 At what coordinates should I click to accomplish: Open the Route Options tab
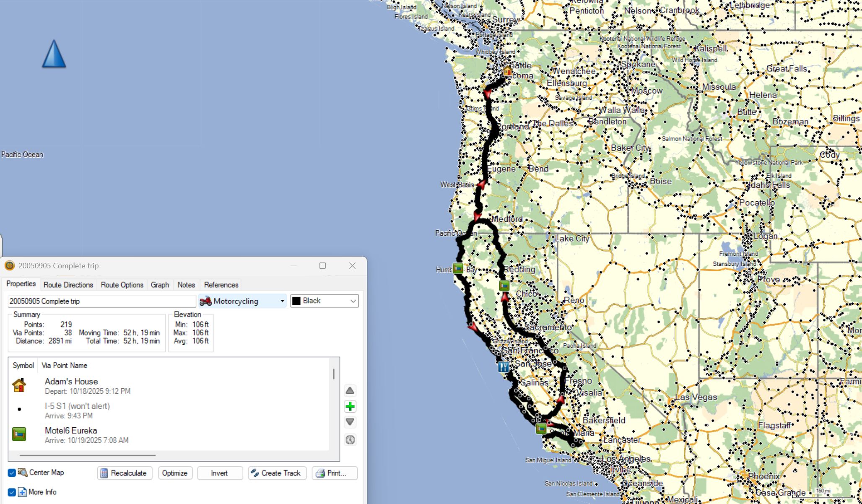tap(122, 285)
